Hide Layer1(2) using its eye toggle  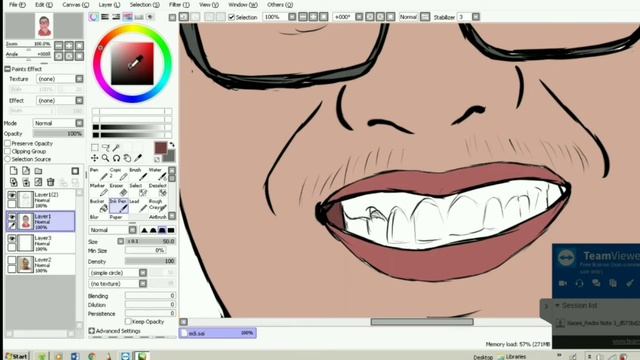[x=12, y=196]
